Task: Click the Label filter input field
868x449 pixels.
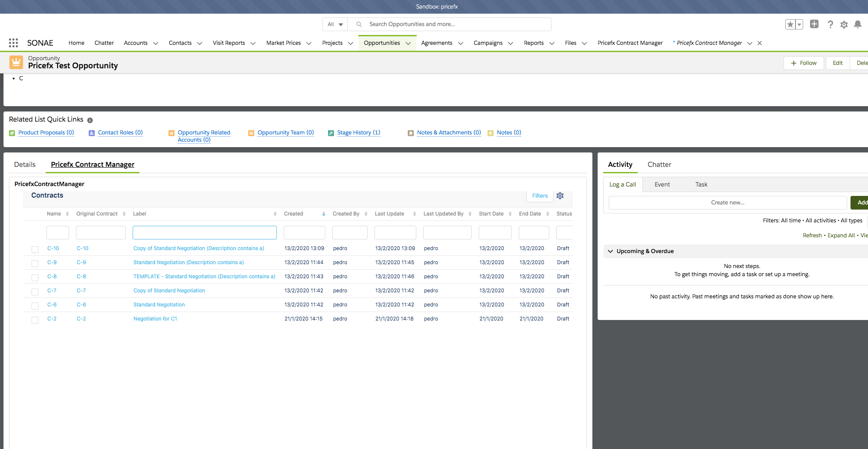Action: (204, 232)
